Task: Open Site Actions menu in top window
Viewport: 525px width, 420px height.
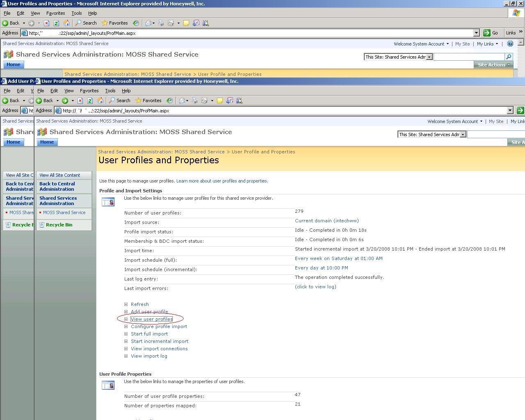Action: tap(494, 65)
